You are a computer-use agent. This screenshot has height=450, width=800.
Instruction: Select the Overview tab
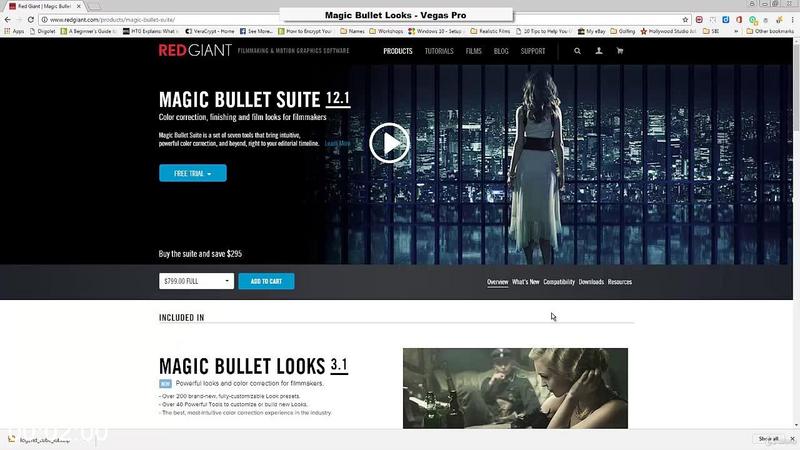[497, 282]
